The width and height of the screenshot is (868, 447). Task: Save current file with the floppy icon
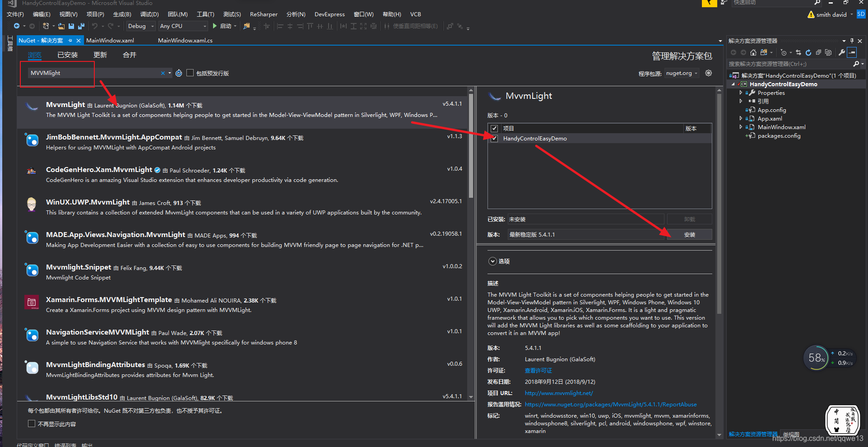(71, 26)
